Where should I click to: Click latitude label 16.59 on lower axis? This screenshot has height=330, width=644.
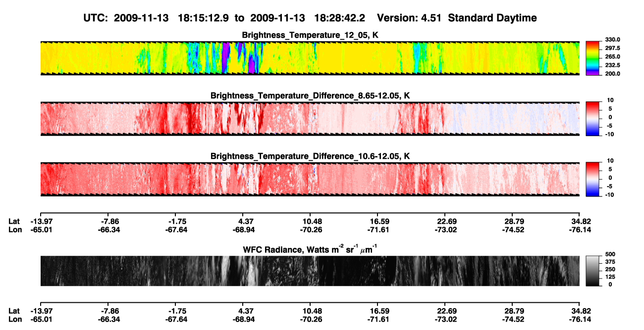377,311
